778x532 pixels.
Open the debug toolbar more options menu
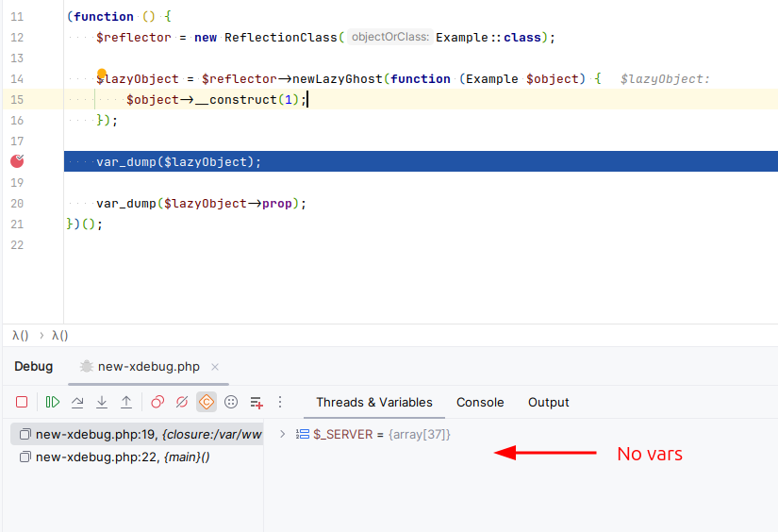point(279,402)
